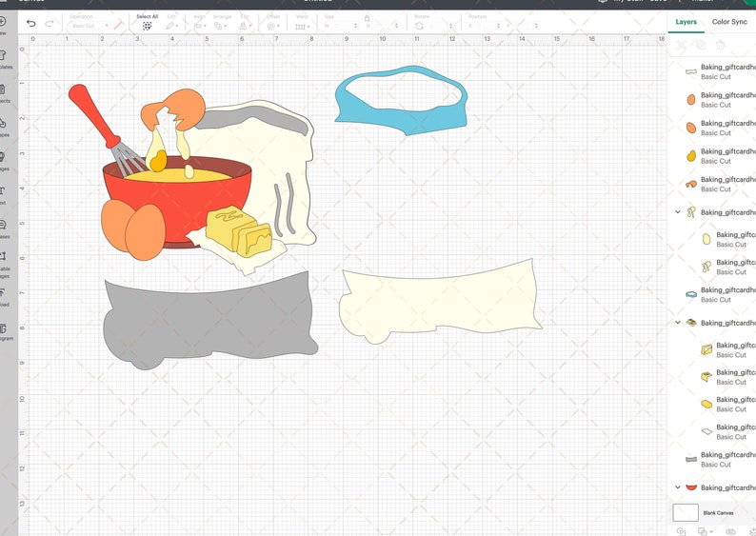Select the large gray shape on canvas
Image resolution: width=756 pixels, height=536 pixels.
pyautogui.click(x=208, y=321)
